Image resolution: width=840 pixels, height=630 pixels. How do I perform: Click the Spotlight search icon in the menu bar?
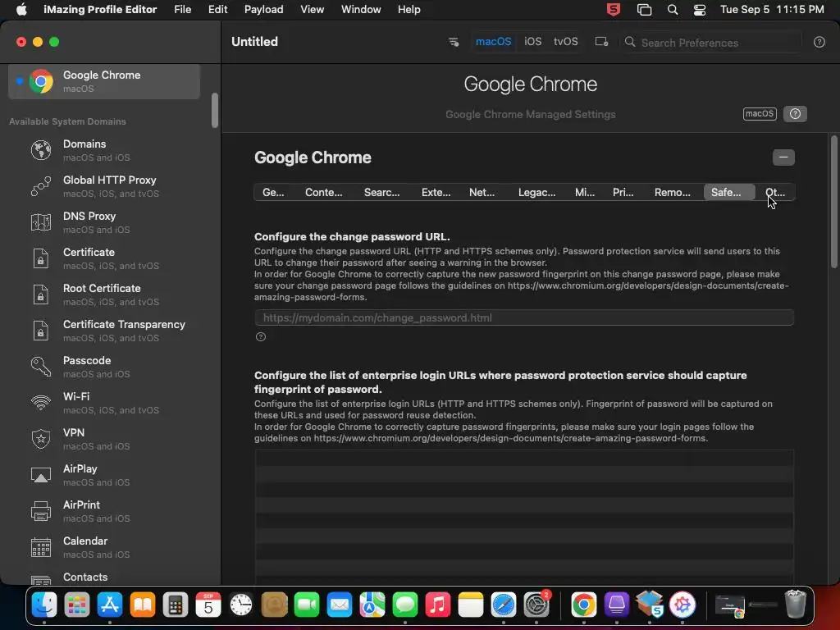(673, 10)
